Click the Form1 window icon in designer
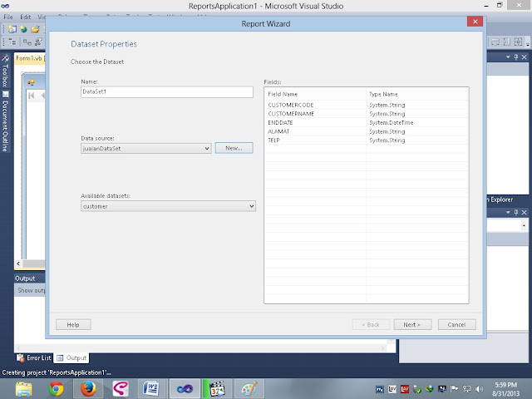The height and width of the screenshot is (399, 532). pos(32,82)
